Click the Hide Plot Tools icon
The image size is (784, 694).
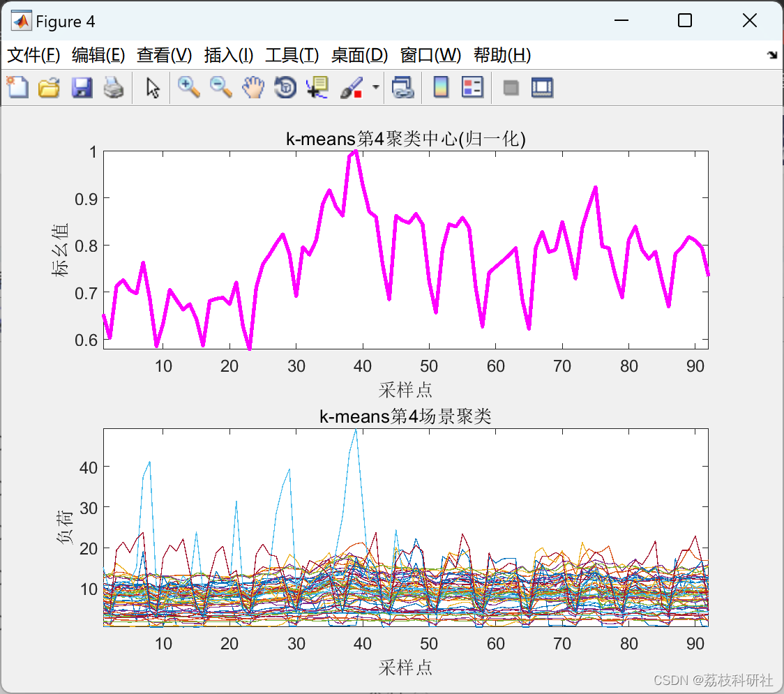point(511,88)
